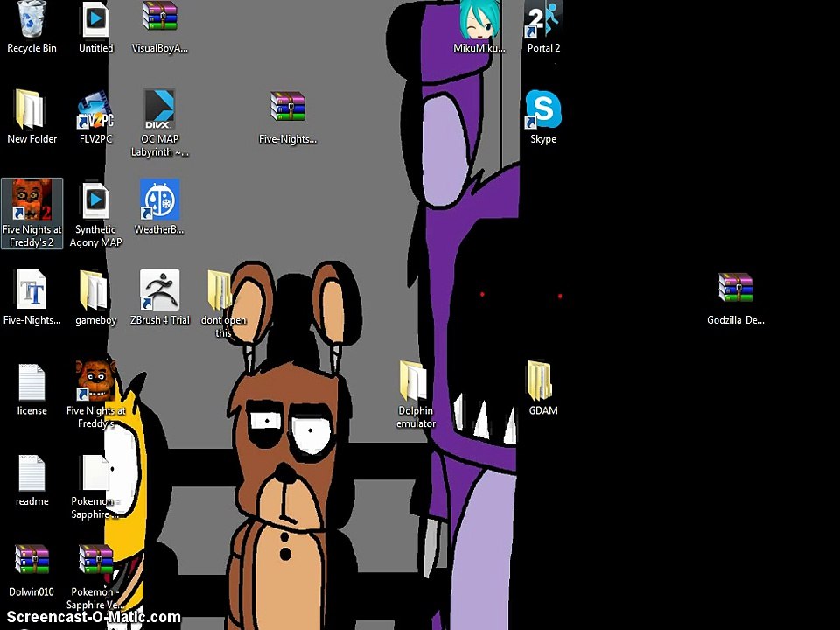Select the Godzilla_De... archive file
This screenshot has width=840, height=630.
pos(736,299)
